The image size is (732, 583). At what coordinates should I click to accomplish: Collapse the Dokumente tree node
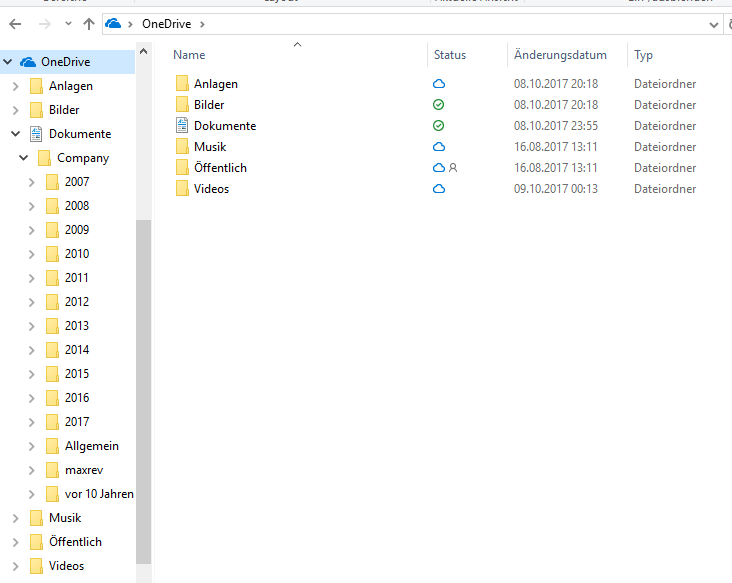[x=15, y=134]
